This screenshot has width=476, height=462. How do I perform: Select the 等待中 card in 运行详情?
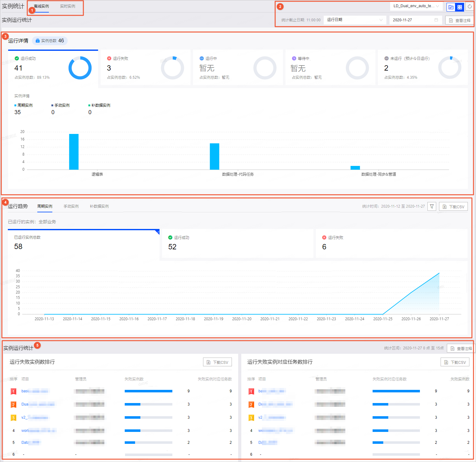pos(330,67)
